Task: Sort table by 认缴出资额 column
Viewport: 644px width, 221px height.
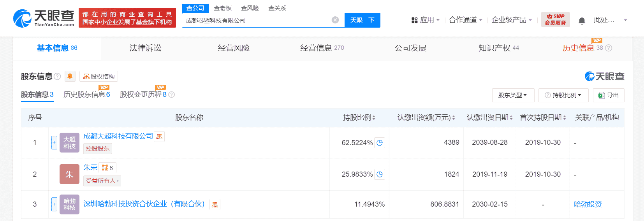Action: click(426, 118)
